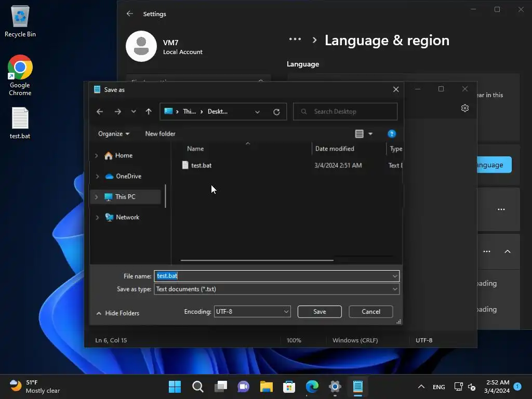Click Windows (CRLF) in Notepad status bar

[x=355, y=340]
